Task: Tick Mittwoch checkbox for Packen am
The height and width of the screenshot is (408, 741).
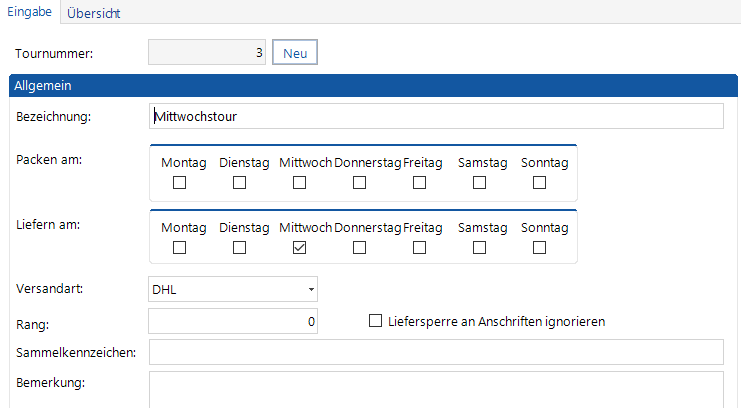Action: point(300,183)
